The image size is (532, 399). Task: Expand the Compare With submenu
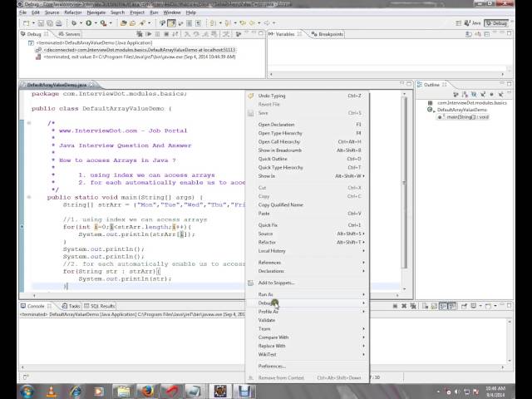point(308,337)
